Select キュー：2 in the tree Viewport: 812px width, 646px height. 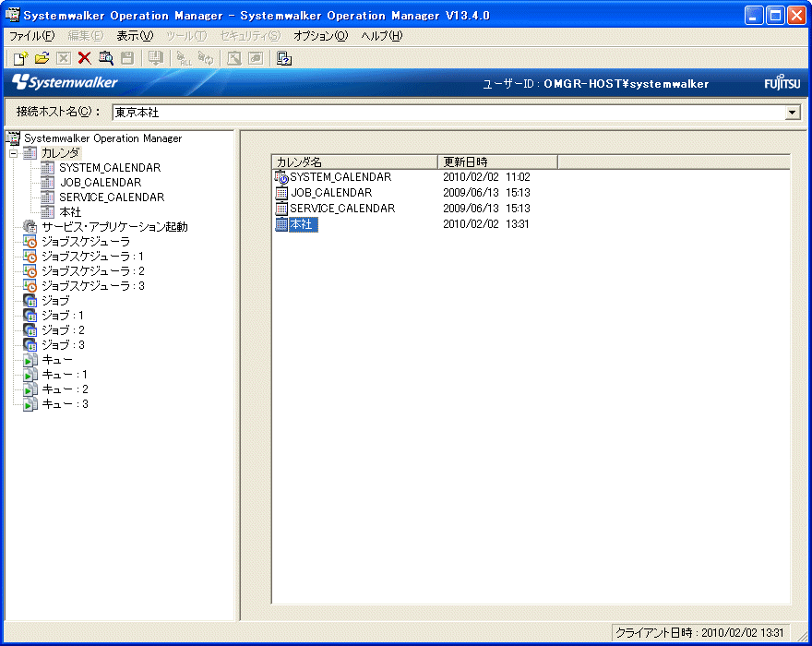point(65,389)
